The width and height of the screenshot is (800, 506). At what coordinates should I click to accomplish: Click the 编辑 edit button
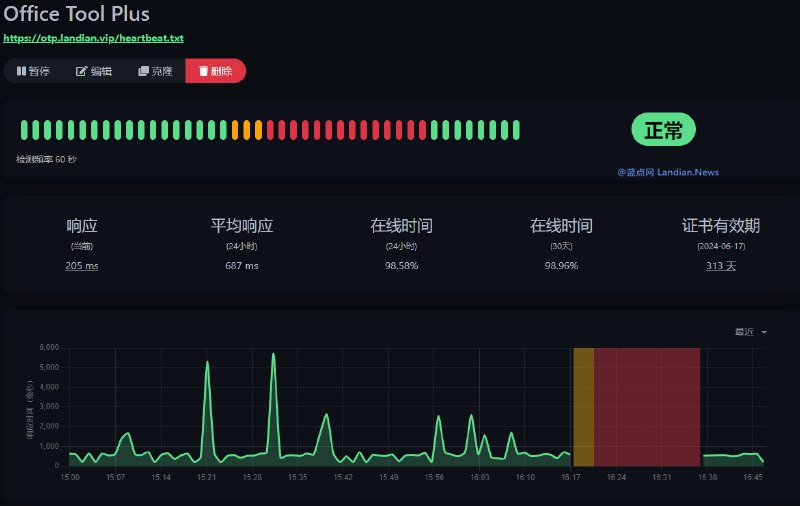pos(94,71)
